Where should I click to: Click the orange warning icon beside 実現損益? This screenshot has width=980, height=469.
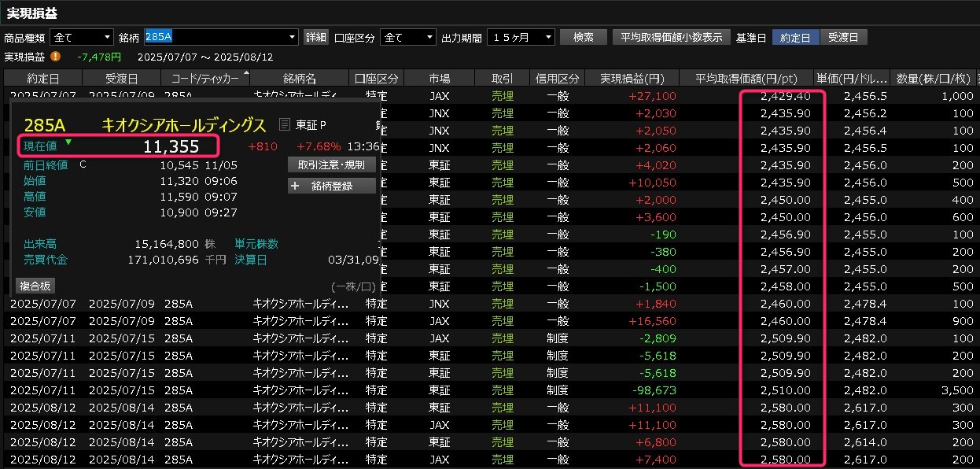coord(56,57)
